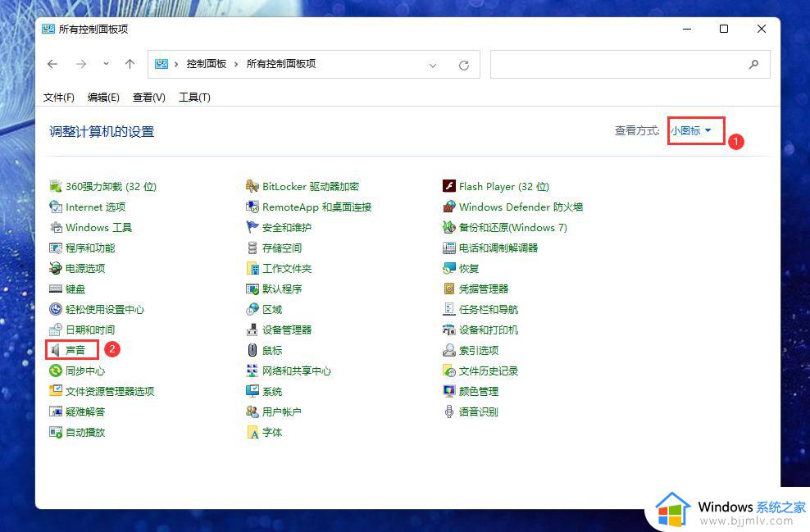Open the 疑难解答 icon
The height and width of the screenshot is (532, 810).
55,412
